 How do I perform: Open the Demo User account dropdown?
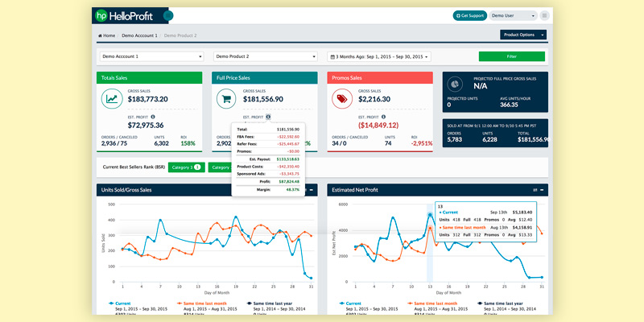tap(513, 15)
